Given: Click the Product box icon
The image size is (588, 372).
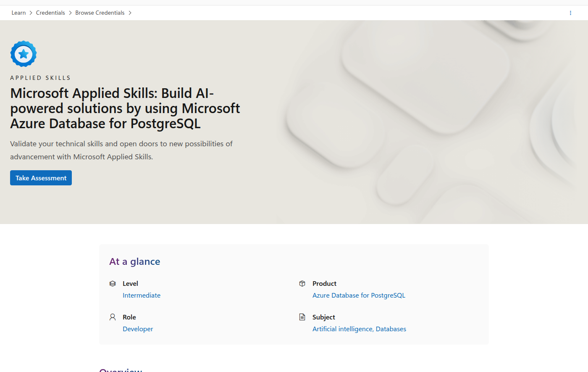Looking at the screenshot, I should pyautogui.click(x=302, y=284).
